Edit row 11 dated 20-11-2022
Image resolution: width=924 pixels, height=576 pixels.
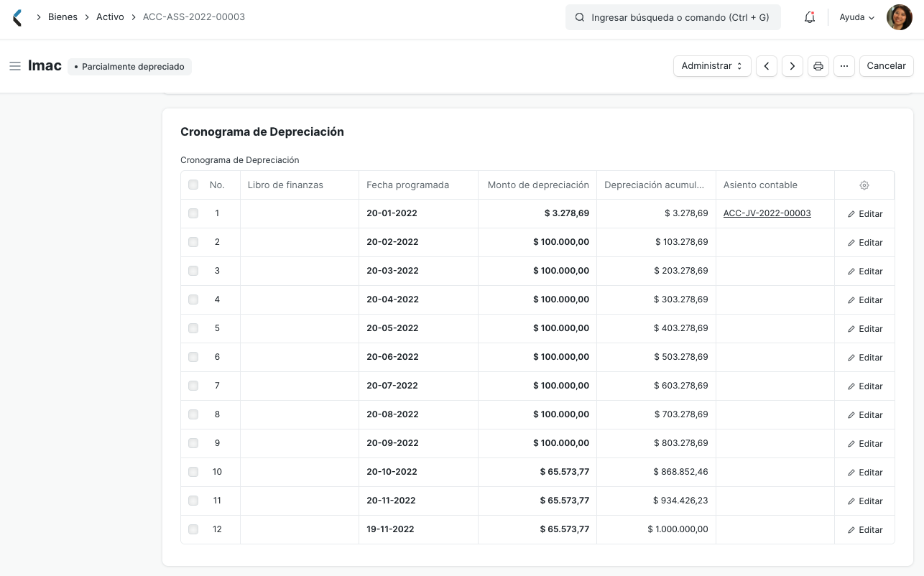click(865, 501)
